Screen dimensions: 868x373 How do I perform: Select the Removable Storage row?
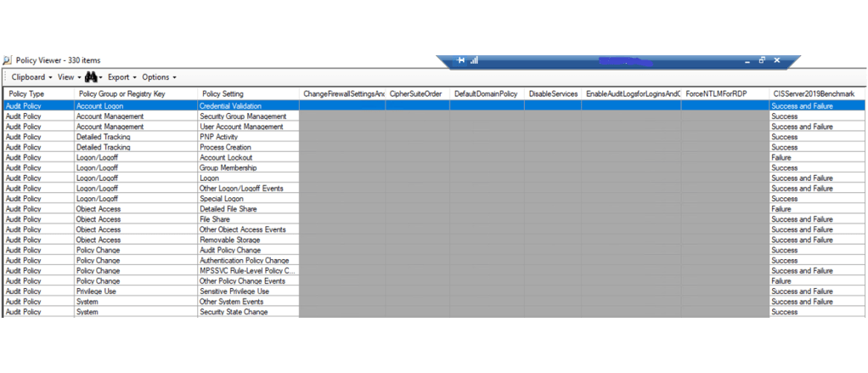[x=230, y=240]
